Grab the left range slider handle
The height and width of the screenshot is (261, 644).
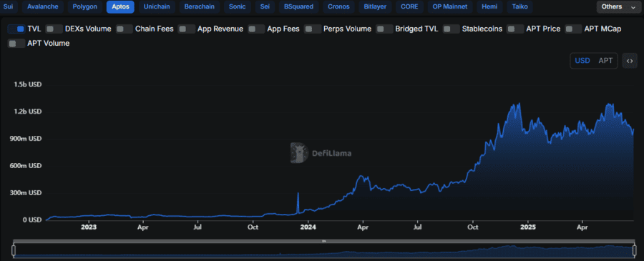click(x=14, y=250)
